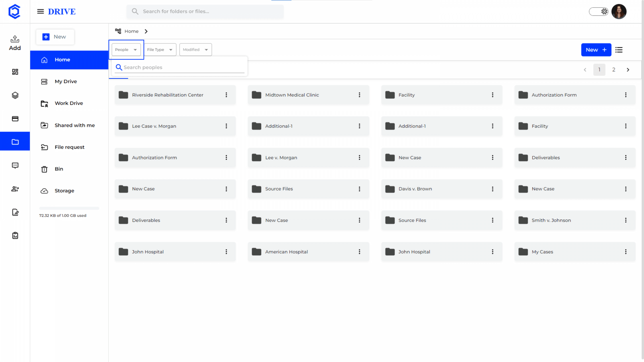Toggle the settings gear switch

[599, 11]
